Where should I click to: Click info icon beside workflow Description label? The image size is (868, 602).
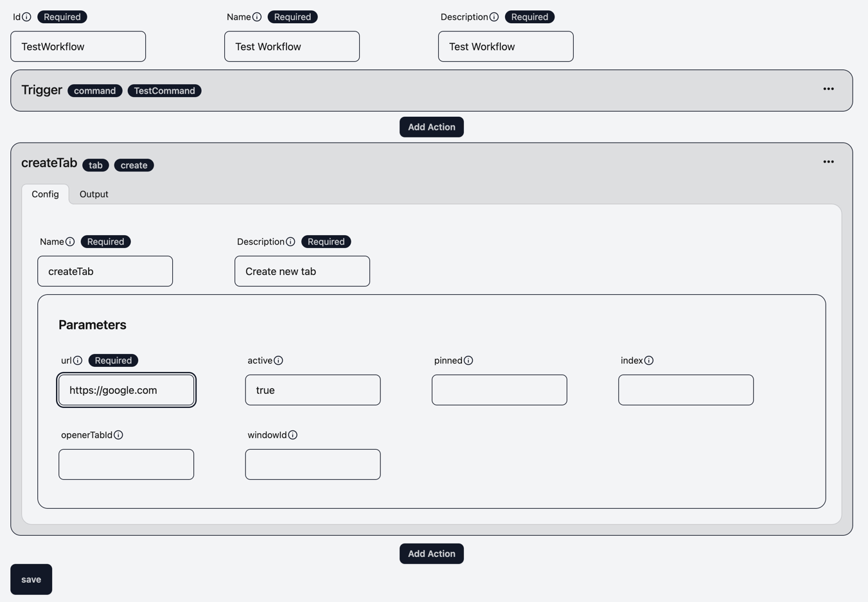click(494, 17)
